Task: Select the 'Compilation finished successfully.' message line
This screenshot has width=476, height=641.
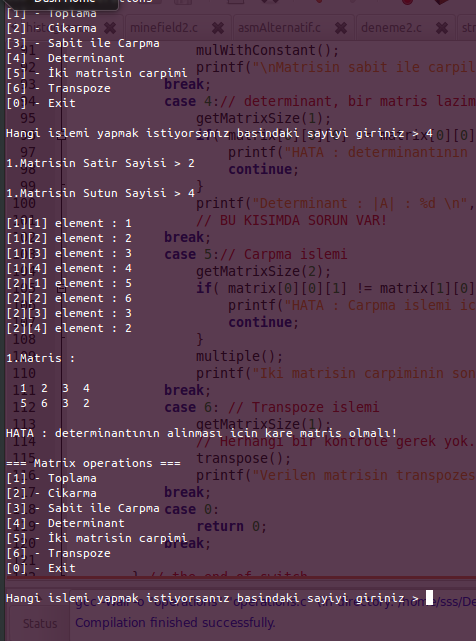Action: point(175,623)
